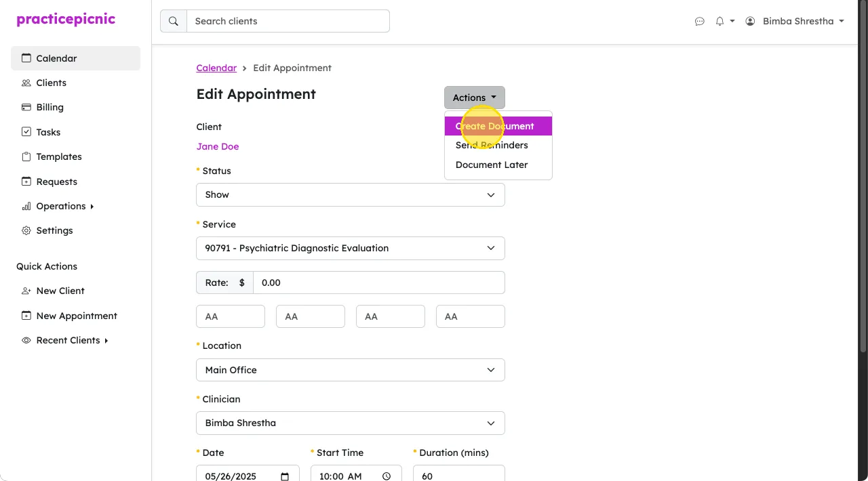Click the Date field 05/26/2025
This screenshot has width=868, height=481.
pos(248,474)
